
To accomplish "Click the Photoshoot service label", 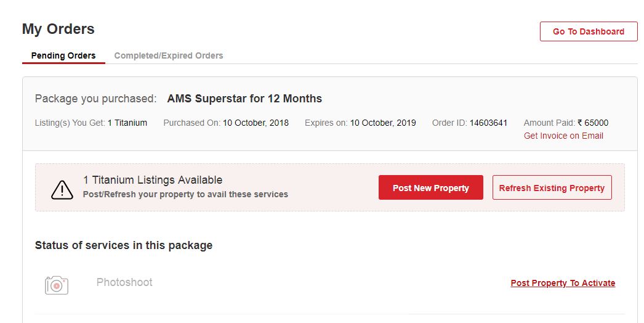I will click(124, 282).
